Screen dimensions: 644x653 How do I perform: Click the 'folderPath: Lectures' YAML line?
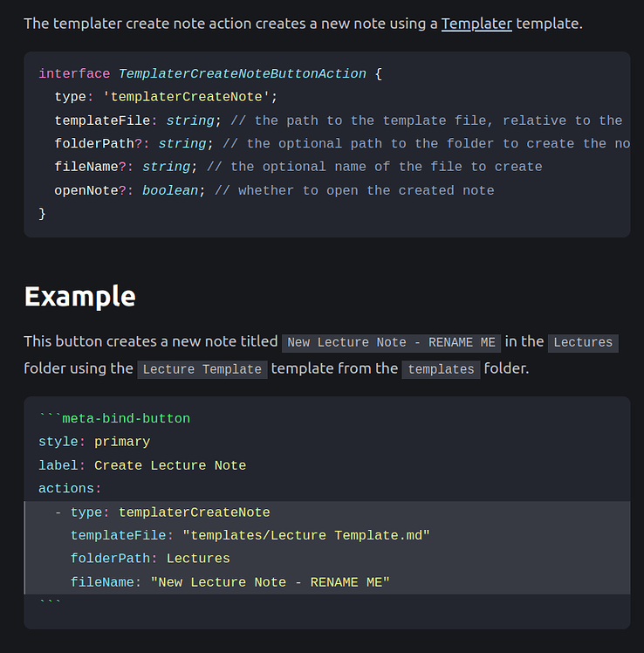[x=150, y=559]
